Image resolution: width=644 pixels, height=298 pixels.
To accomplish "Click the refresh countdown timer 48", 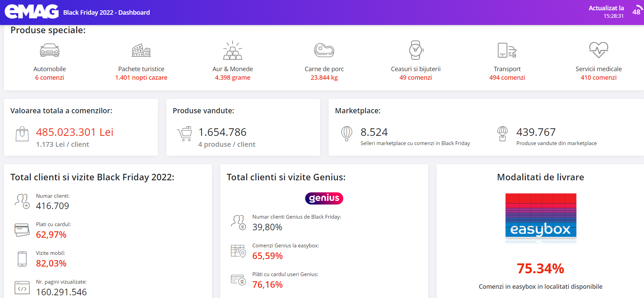I will click(636, 12).
